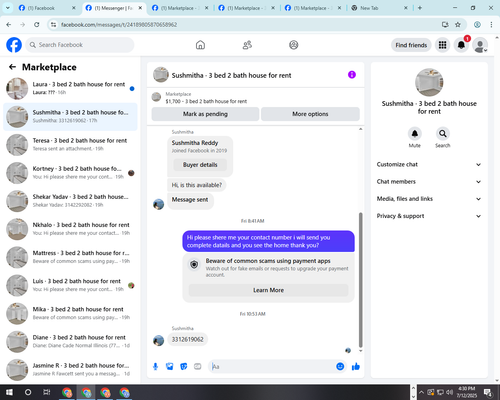Click the listing thumbnail in right panel
This screenshot has width=500, height=400.
[429, 82]
